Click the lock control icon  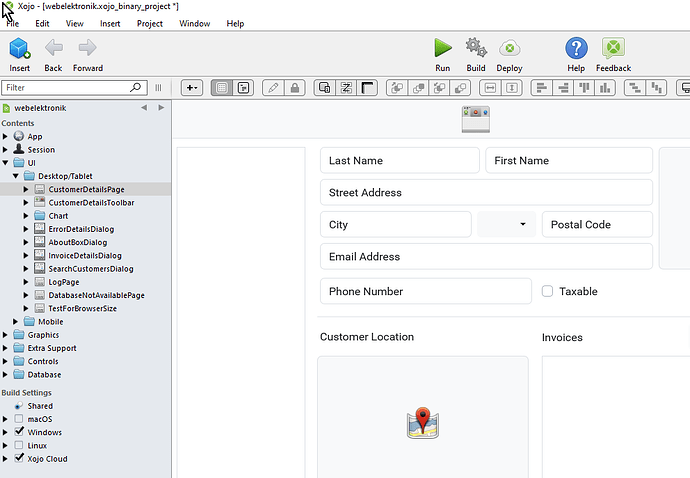tap(295, 88)
